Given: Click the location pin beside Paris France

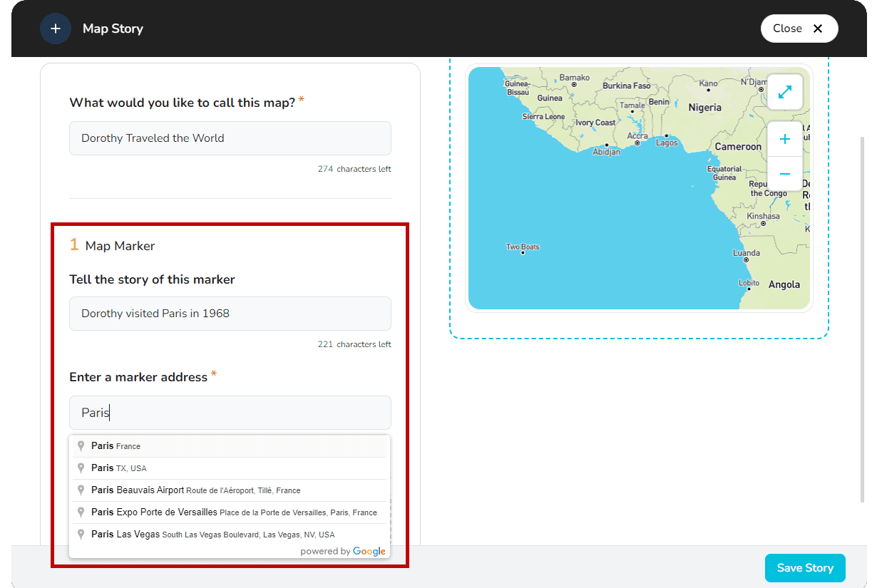Looking at the screenshot, I should (81, 445).
